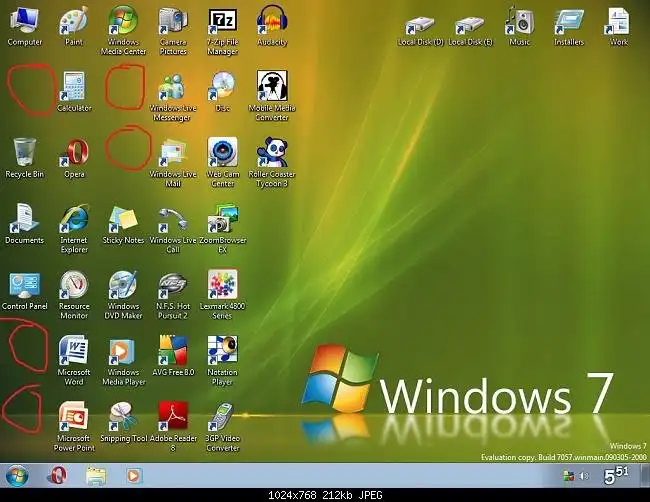Launch AVG Free 8.0
This screenshot has width=650, height=502.
(172, 350)
